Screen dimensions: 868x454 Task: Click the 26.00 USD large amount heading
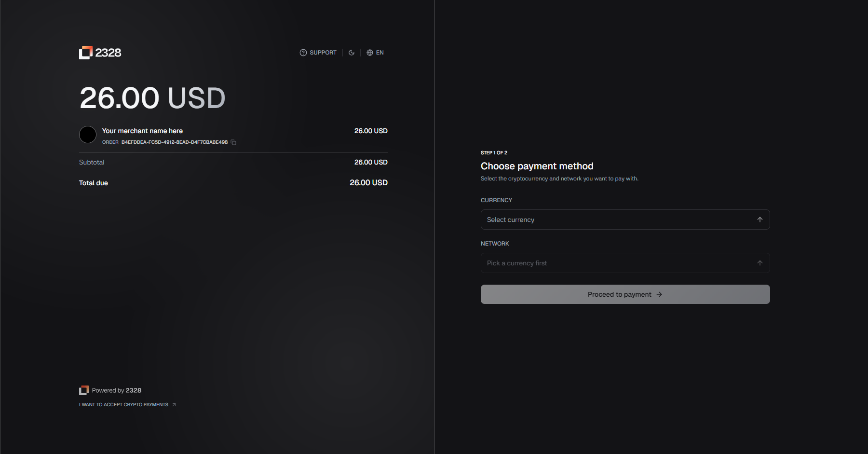[152, 98]
